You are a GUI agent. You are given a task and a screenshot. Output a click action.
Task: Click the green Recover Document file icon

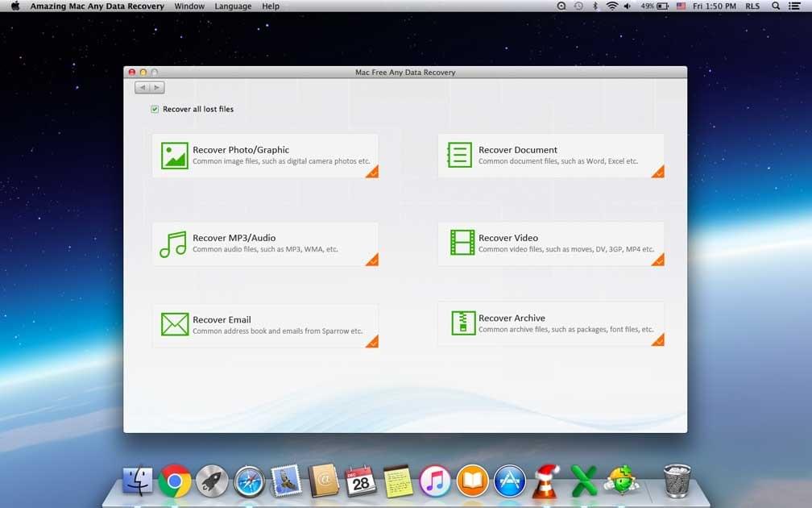tap(458, 154)
